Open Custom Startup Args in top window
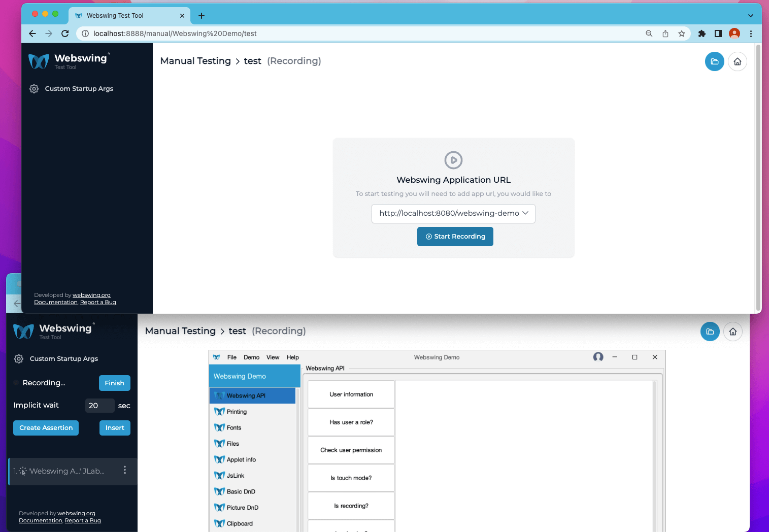 (71, 89)
